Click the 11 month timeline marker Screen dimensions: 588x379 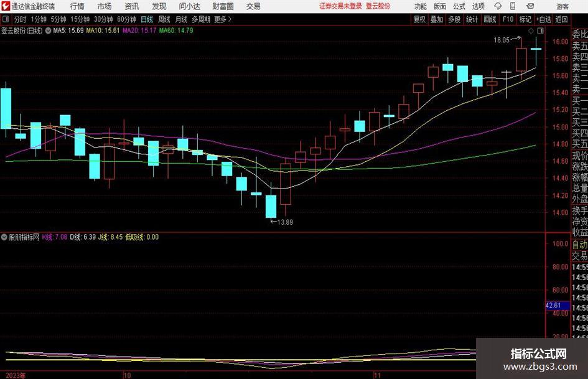point(377,375)
